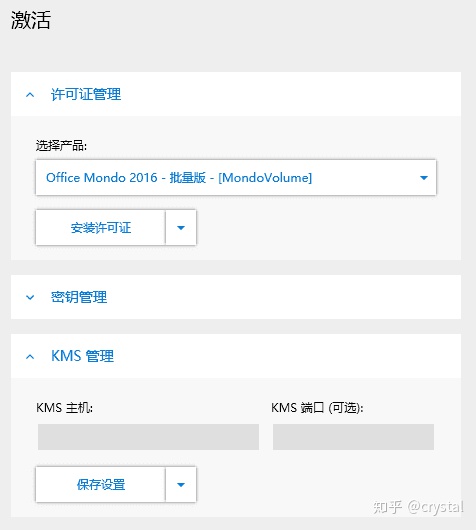
Task: Open the split arrow beside 安装许可证
Action: tap(181, 227)
